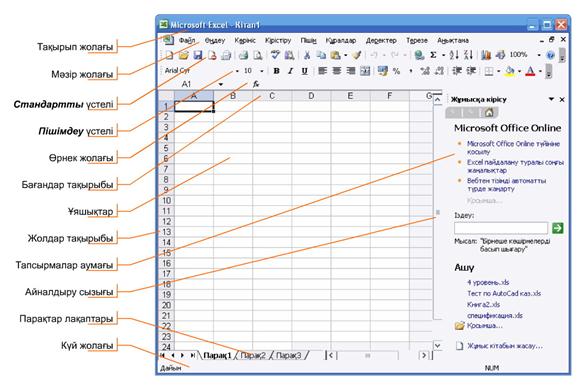Click the Insert Function fx icon

[256, 84]
